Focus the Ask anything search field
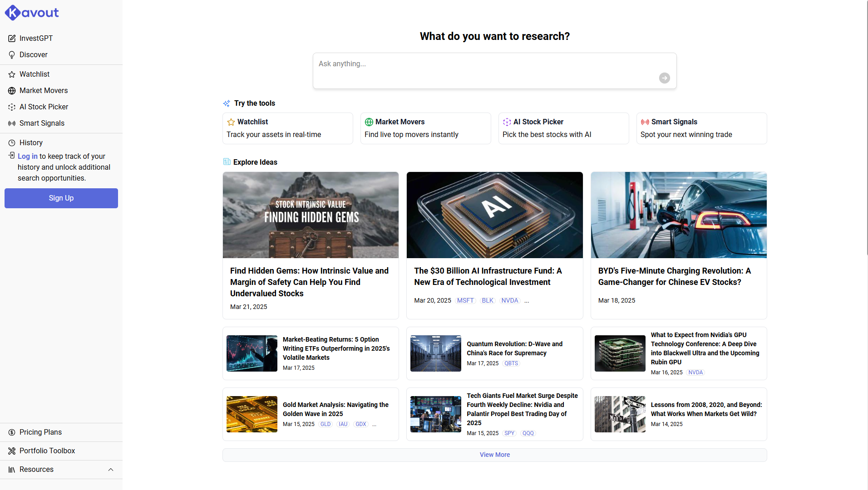The width and height of the screenshot is (868, 490). pos(486,68)
